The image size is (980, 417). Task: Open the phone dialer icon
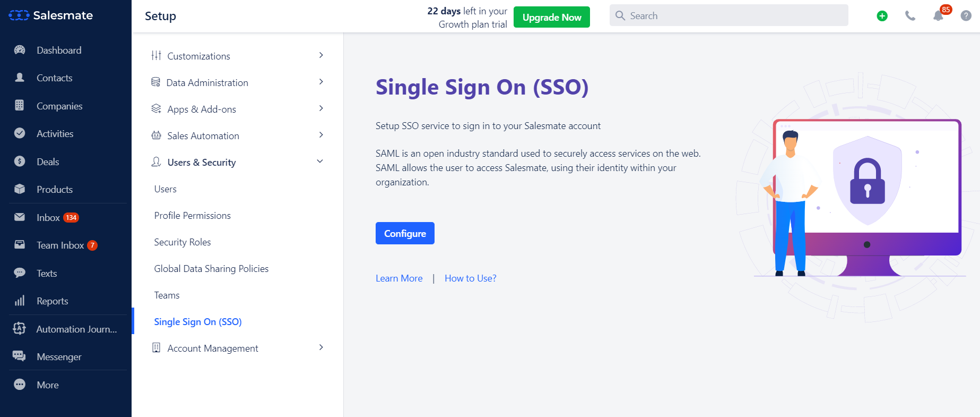[x=910, y=16]
